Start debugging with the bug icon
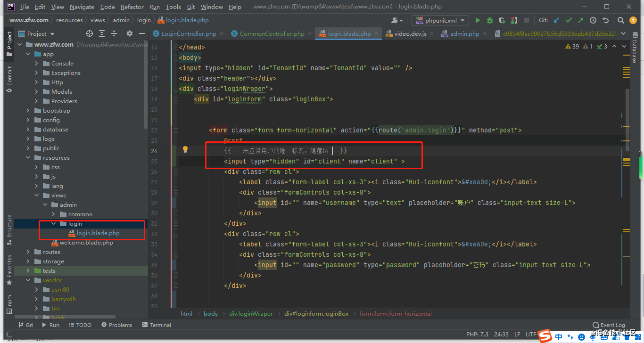Image resolution: width=644 pixels, height=343 pixels. (489, 20)
